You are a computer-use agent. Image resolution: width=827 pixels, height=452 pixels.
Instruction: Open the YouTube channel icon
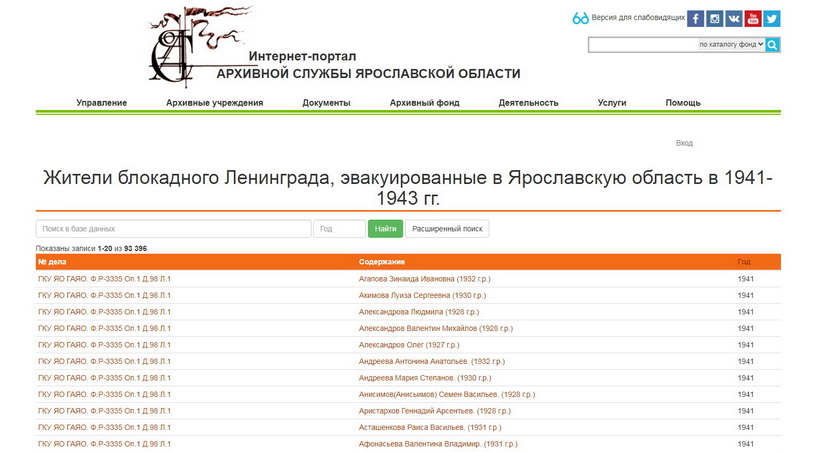[753, 18]
